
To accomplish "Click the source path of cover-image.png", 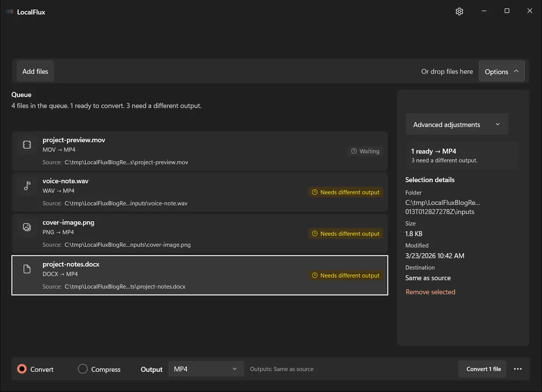I will (x=128, y=245).
